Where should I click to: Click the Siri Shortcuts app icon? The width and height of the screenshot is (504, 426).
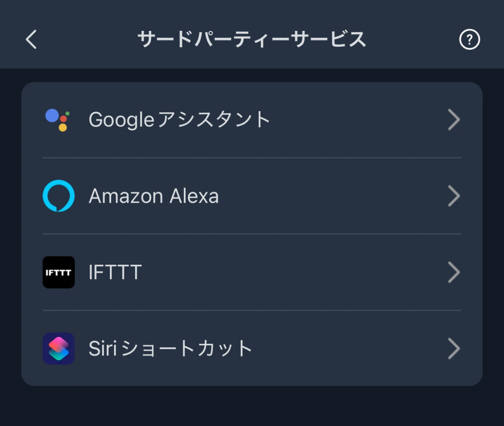(x=59, y=348)
